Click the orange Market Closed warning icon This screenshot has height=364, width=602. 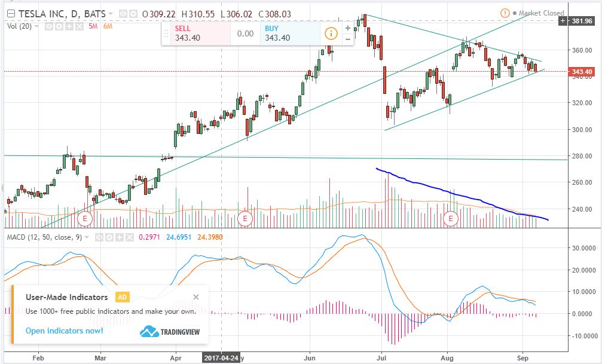[505, 13]
